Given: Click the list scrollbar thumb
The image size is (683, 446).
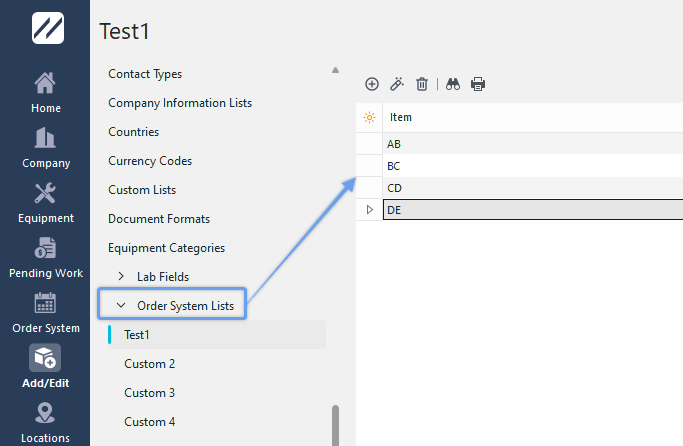Looking at the screenshot, I should tap(335, 425).
